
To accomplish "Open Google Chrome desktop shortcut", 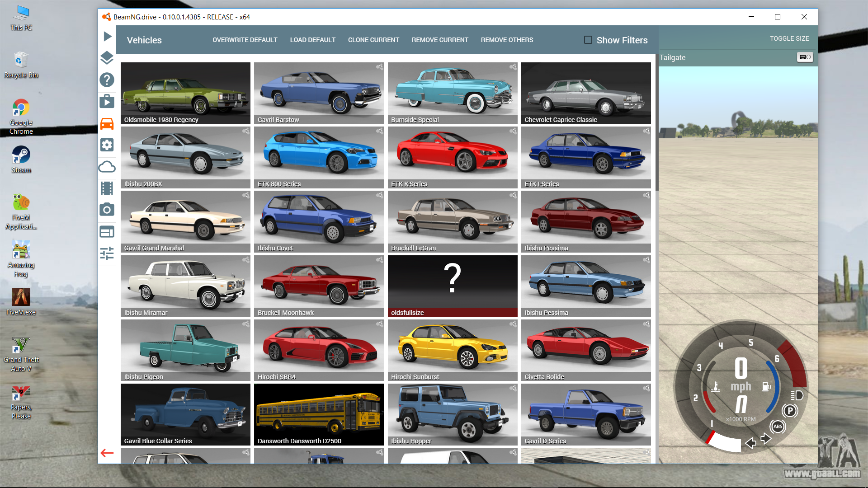I will (21, 117).
